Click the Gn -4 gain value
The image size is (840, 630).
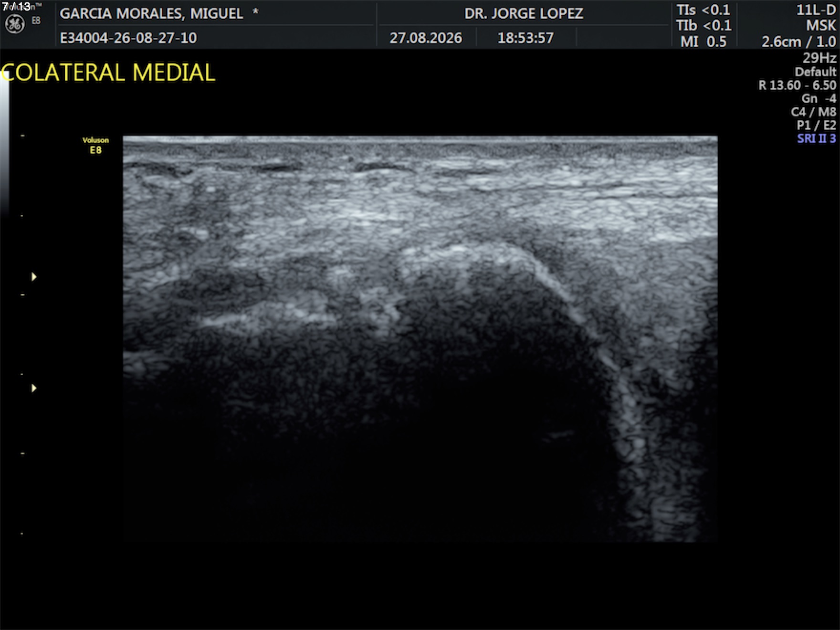pyautogui.click(x=819, y=98)
